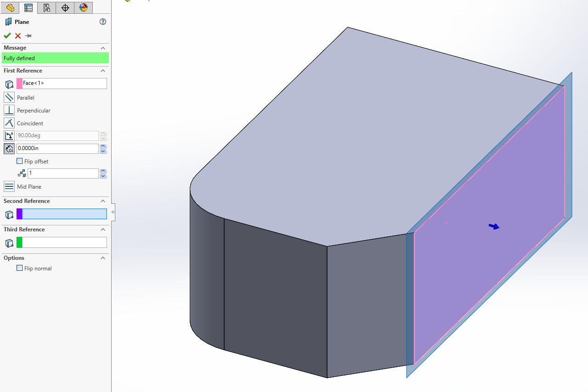The image size is (588, 392).
Task: Click First Reference selection icon
Action: (x=9, y=84)
